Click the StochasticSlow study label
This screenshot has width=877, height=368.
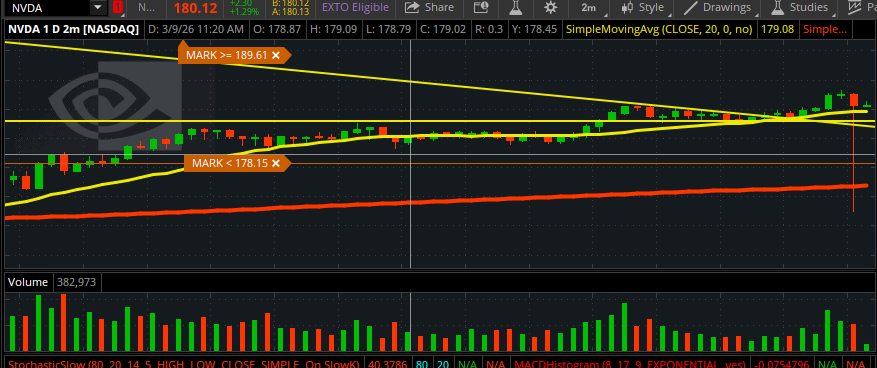point(183,365)
